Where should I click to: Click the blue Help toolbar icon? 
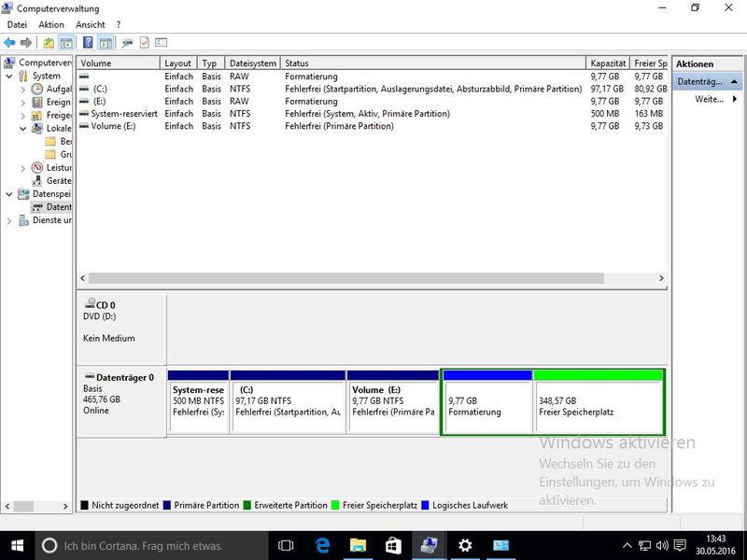pos(88,43)
